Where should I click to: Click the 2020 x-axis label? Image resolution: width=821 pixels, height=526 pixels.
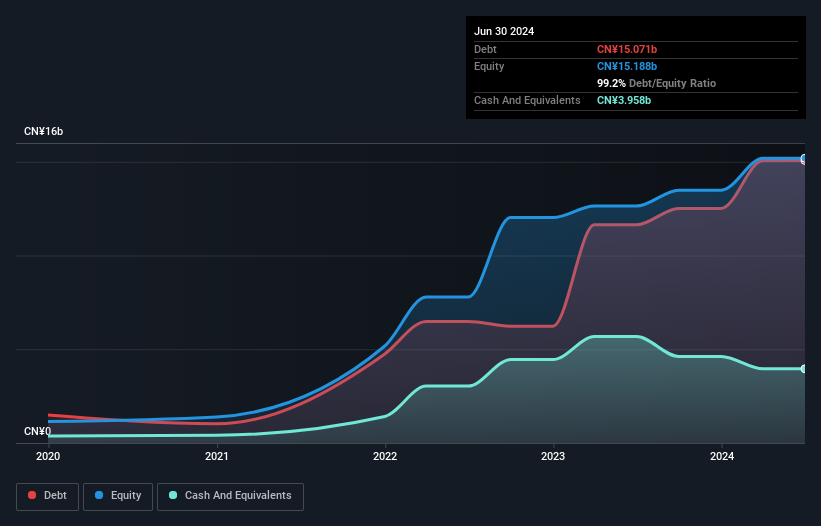point(48,456)
